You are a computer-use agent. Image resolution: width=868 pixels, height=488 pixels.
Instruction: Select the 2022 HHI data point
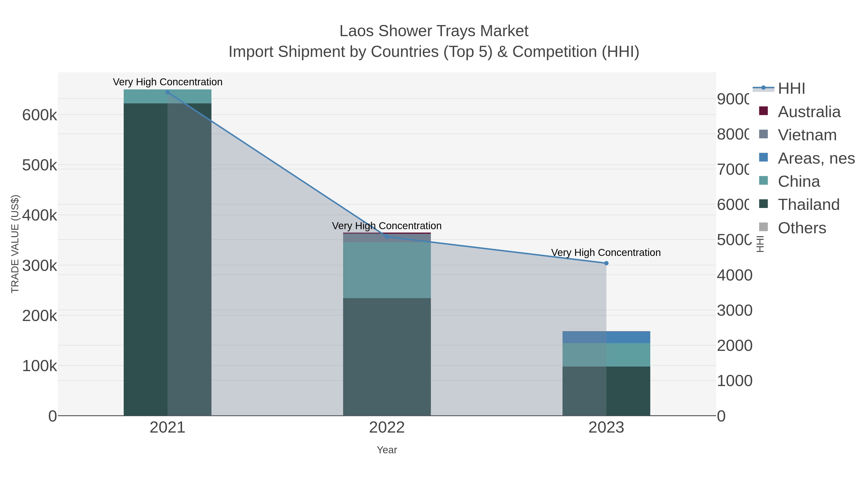click(x=387, y=237)
